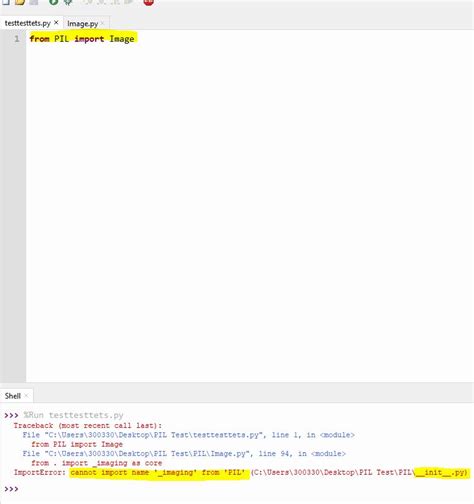This screenshot has width=474, height=504.
Task: Switch to the testtesttets.py tab
Action: point(27,23)
